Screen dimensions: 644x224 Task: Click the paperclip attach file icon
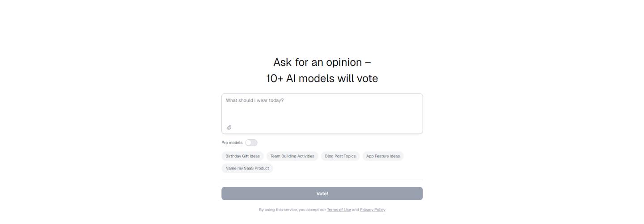tap(229, 128)
